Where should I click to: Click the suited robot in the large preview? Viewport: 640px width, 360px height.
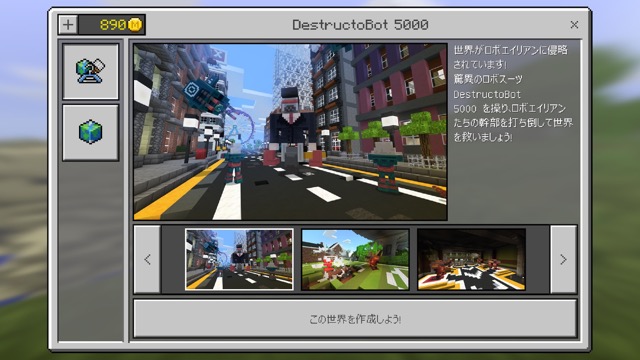click(x=291, y=124)
